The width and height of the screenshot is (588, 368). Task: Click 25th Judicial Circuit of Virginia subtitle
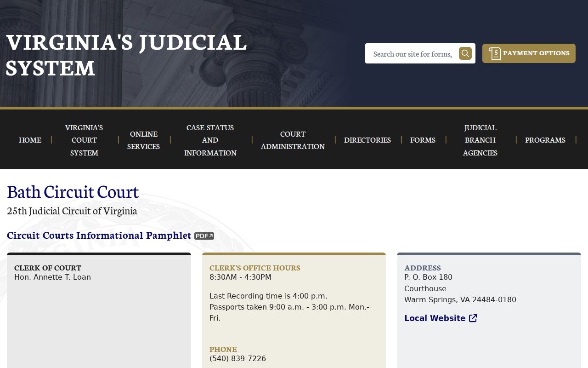[72, 211]
